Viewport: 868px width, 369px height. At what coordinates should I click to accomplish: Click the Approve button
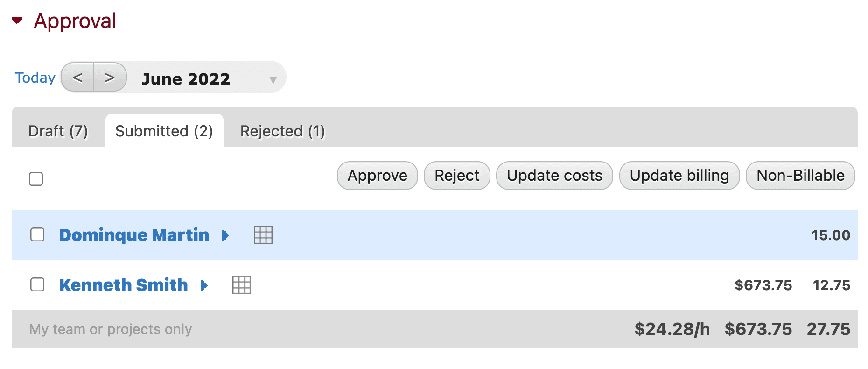377,176
